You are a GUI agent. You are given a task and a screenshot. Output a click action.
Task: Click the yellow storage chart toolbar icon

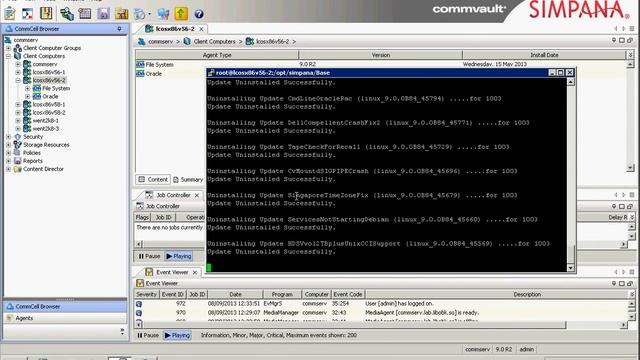coord(121,14)
